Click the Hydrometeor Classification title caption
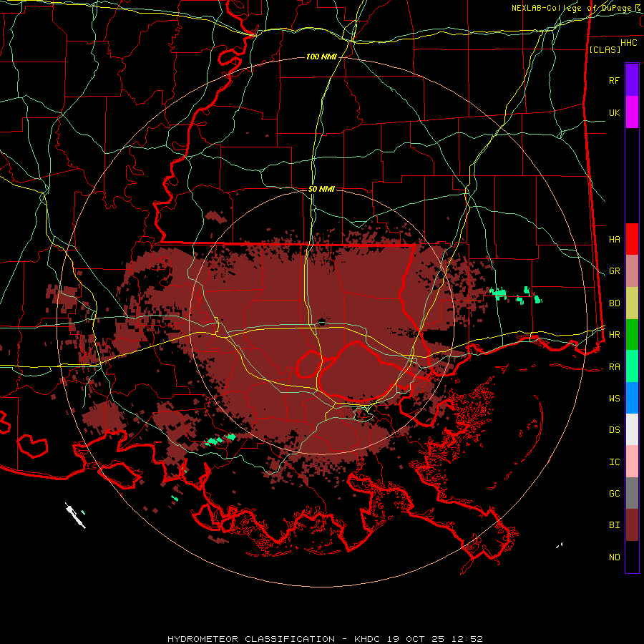 pos(326,639)
